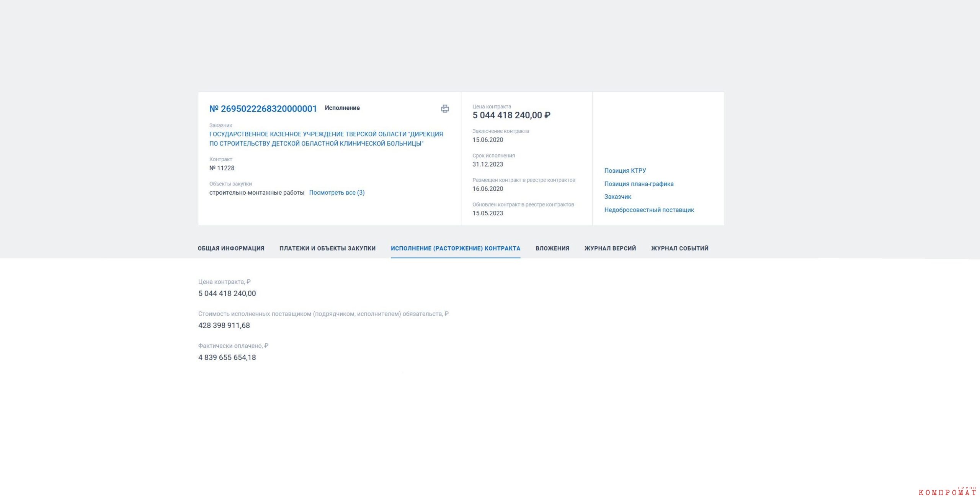Click the 'Исполнение' status label

point(342,108)
